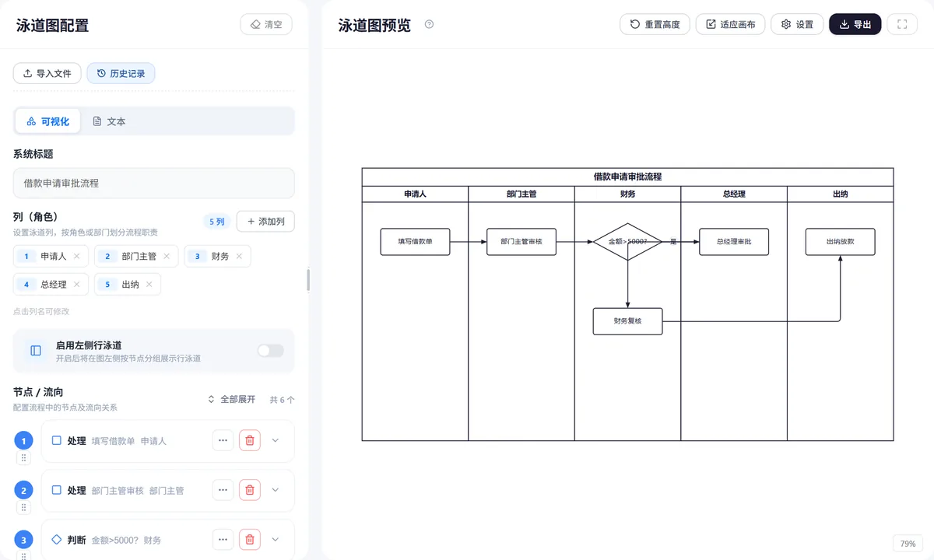The height and width of the screenshot is (560, 934).
Task: Open the 设置 settings button
Action: click(797, 24)
